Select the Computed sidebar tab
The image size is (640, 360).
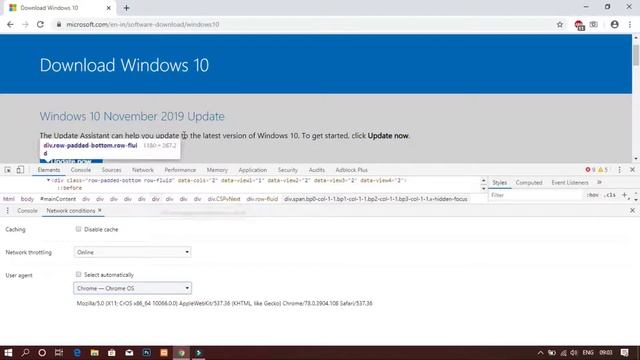pos(529,182)
